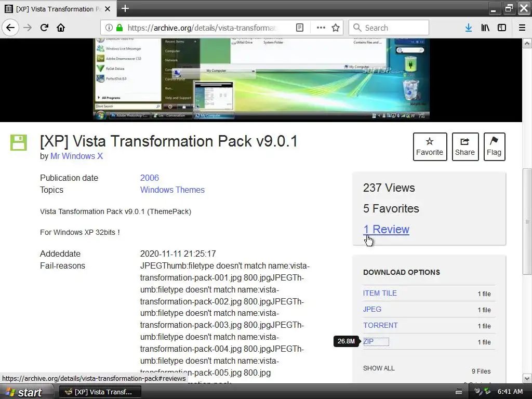The image size is (532, 399).
Task: Click the 237 Views text
Action: point(389,188)
